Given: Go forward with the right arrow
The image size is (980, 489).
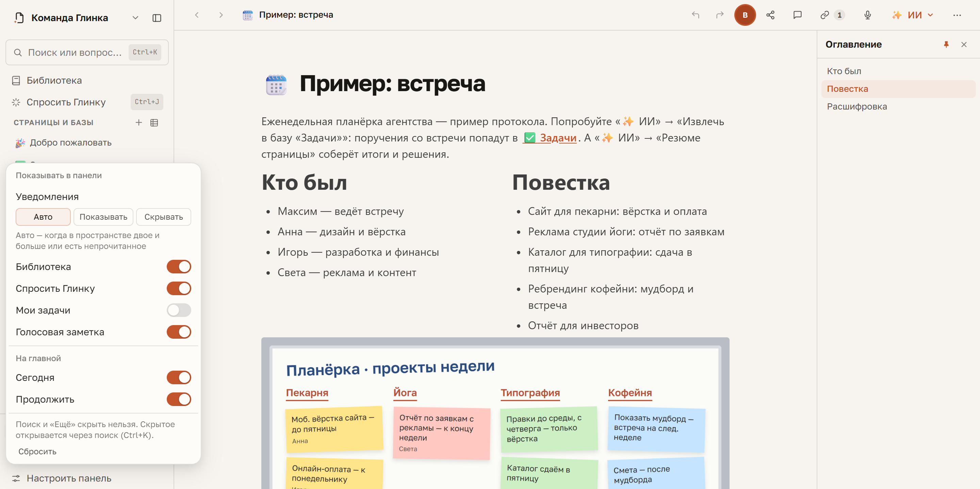Looking at the screenshot, I should click(x=221, y=15).
